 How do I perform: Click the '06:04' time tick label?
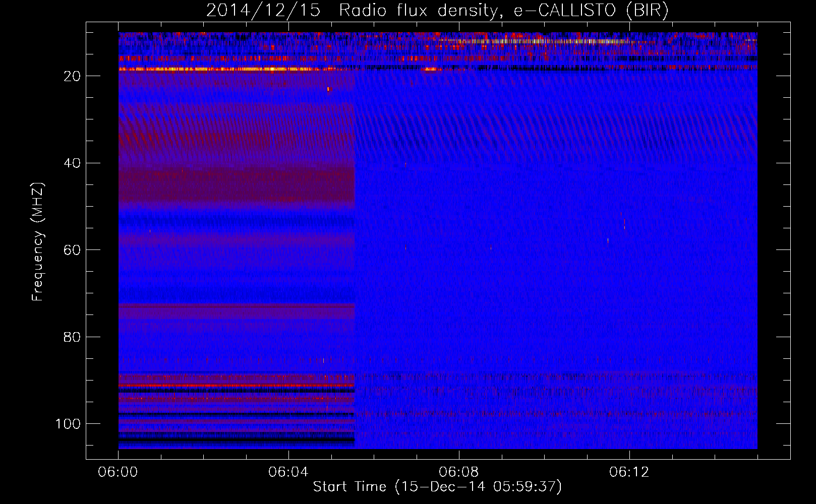click(288, 472)
